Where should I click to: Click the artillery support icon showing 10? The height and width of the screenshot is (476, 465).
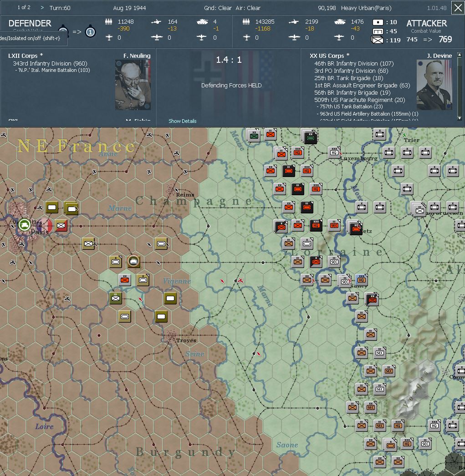pos(378,22)
